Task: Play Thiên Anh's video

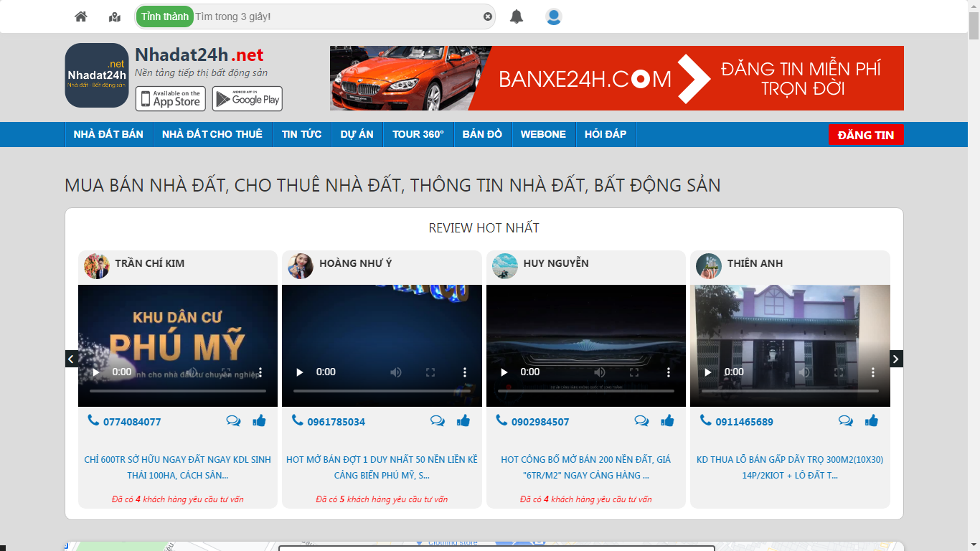Action: pyautogui.click(x=708, y=372)
